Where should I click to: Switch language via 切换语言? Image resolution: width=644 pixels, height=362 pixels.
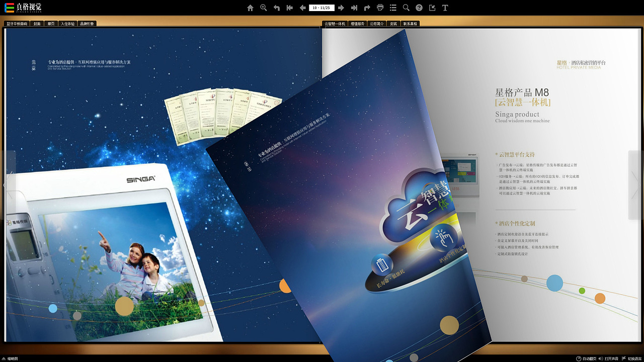coord(632,358)
